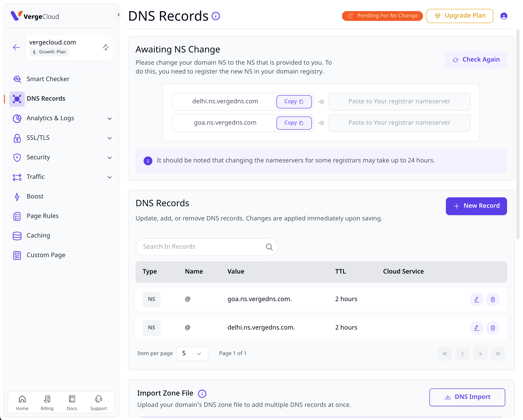Click the Cloud Service column header

[403, 272]
